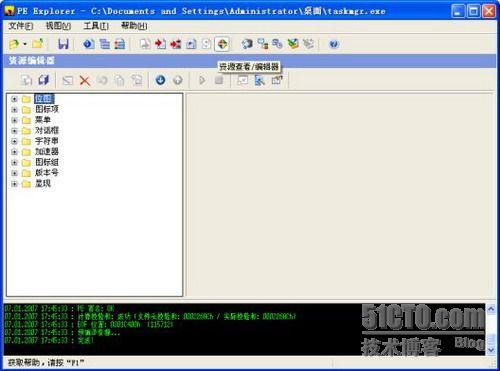Image resolution: width=500 pixels, height=371 pixels.
Task: Expand the 加速器 folder node
Action: pos(14,152)
